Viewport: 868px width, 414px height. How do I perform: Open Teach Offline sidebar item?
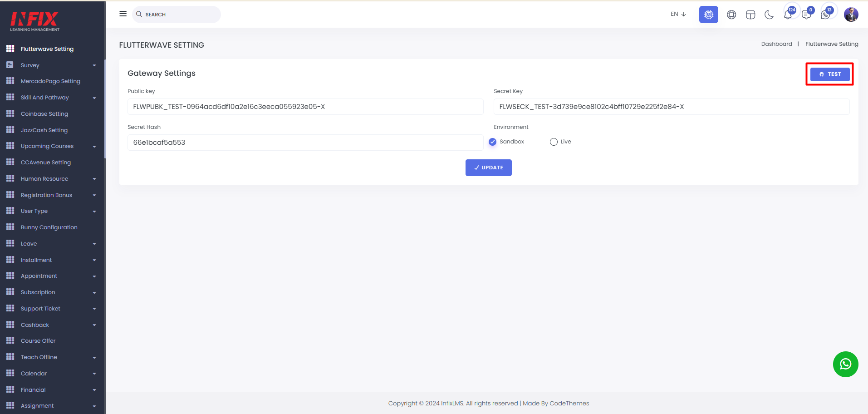[39, 357]
